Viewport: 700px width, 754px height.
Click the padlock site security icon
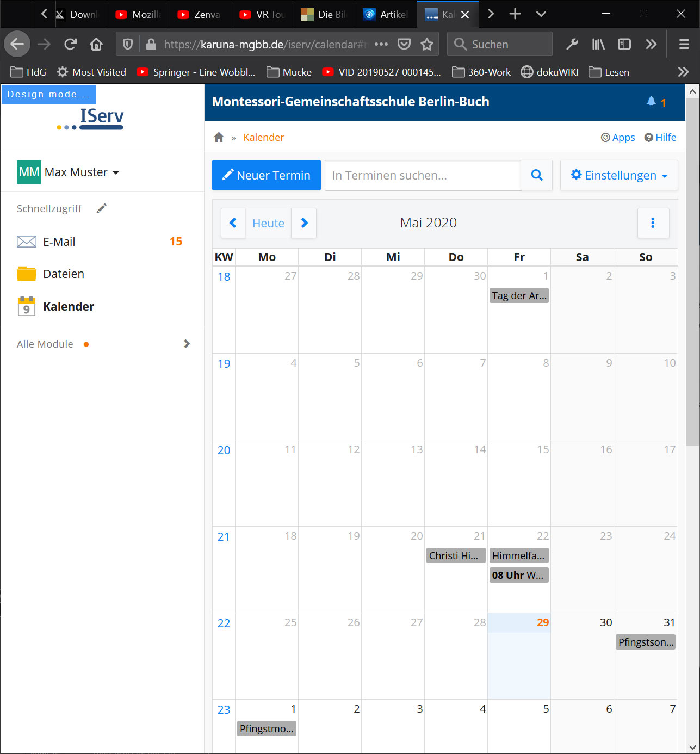[x=151, y=44]
